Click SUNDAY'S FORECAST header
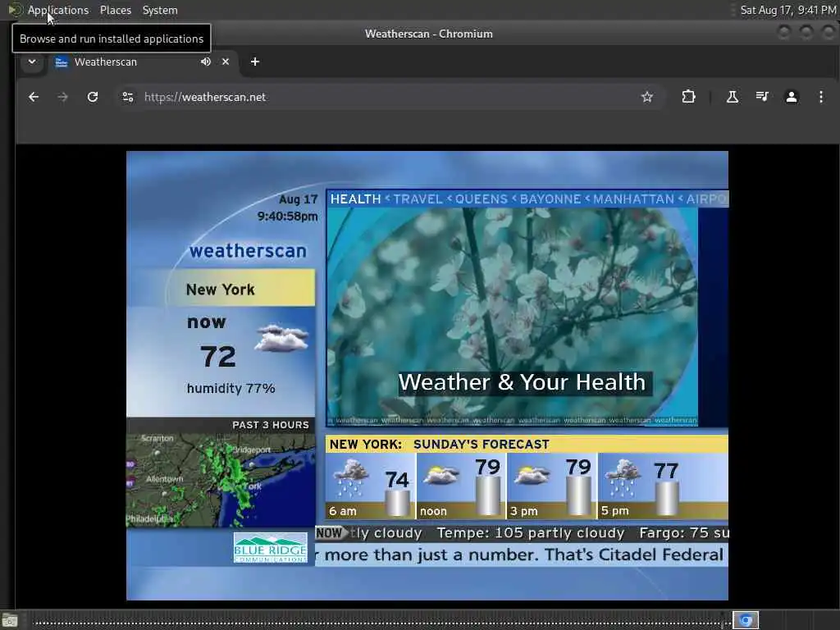The width and height of the screenshot is (840, 630). (481, 444)
